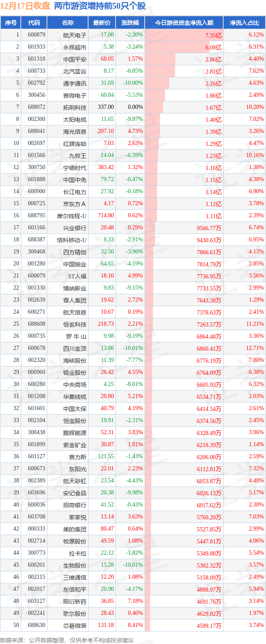Select stock name 四方精创

(x=75, y=252)
